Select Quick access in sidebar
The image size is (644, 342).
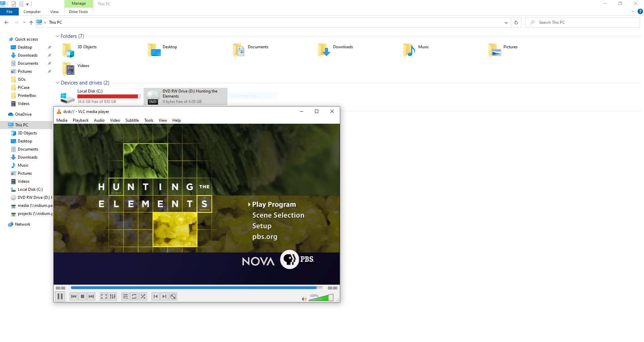click(26, 39)
